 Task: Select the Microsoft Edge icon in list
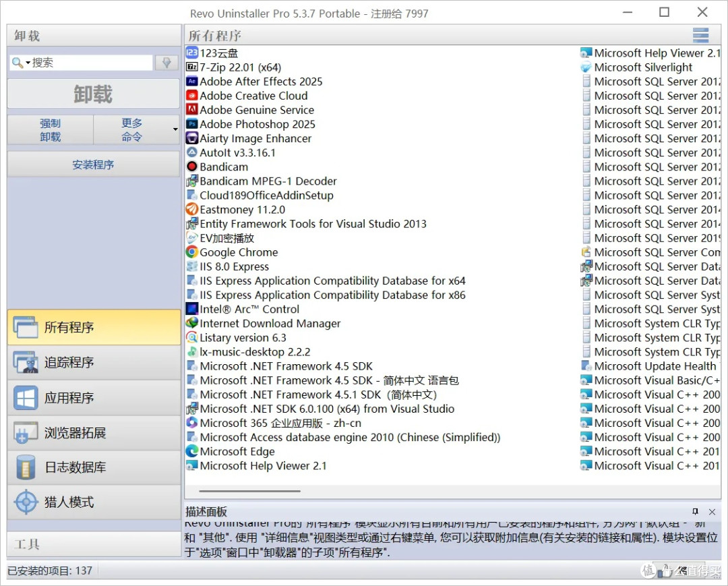(x=191, y=452)
